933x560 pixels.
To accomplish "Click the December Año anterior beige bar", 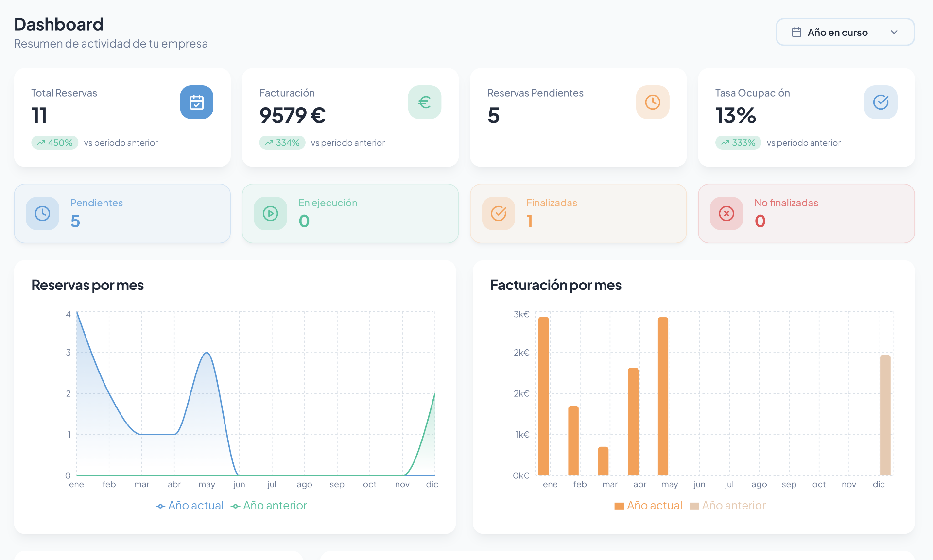I will [x=885, y=415].
